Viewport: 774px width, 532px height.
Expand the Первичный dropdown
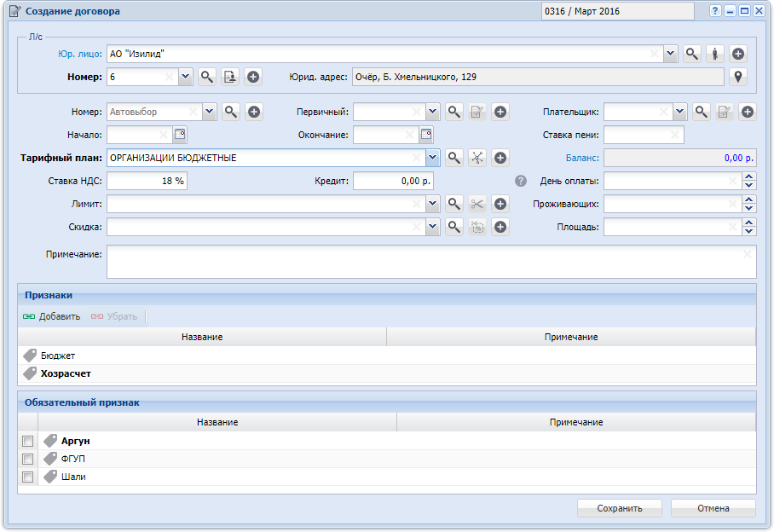pos(432,112)
